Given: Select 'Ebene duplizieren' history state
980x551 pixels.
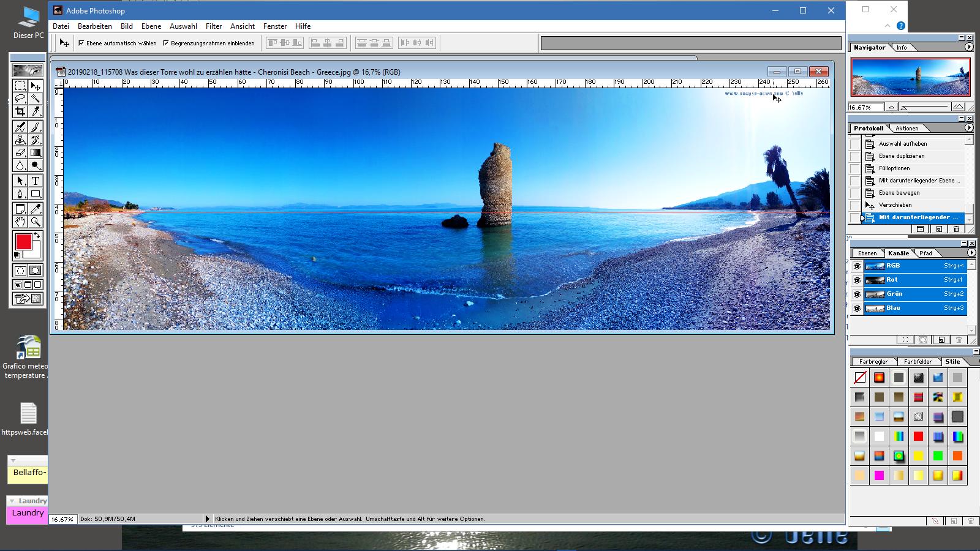Looking at the screenshot, I should coord(902,156).
